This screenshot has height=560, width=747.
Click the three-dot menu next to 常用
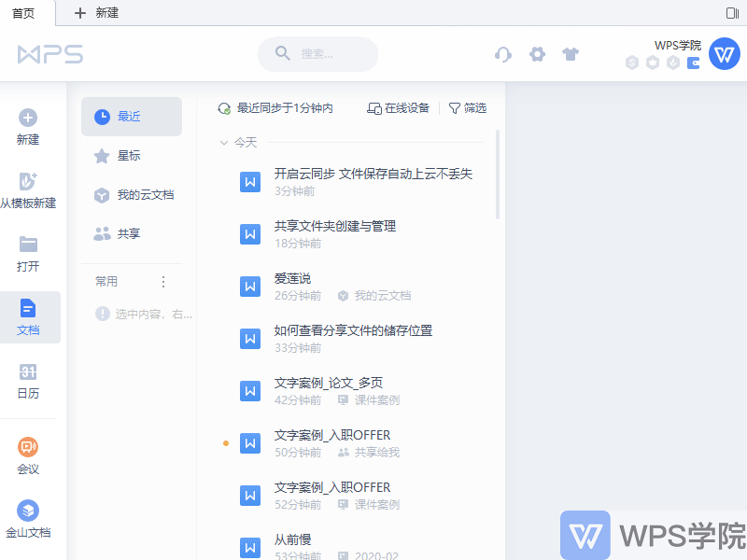[x=163, y=282]
